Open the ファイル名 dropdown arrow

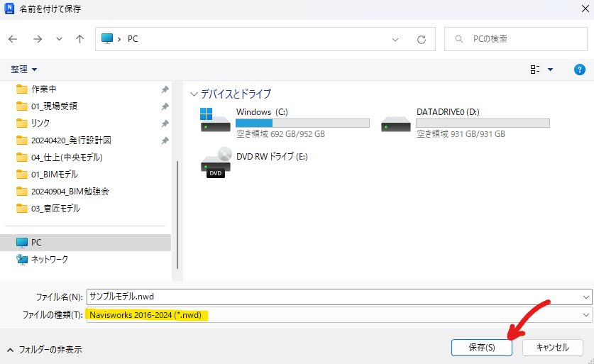point(586,297)
